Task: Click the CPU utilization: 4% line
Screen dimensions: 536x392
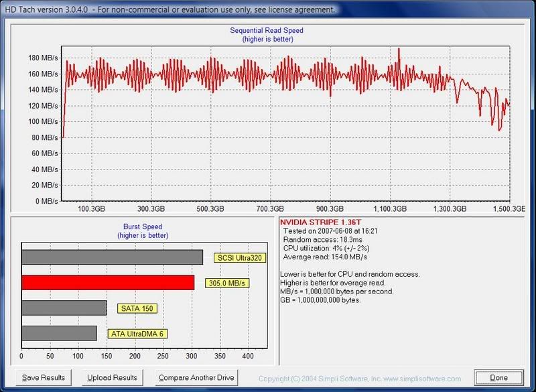Action: 326,248
